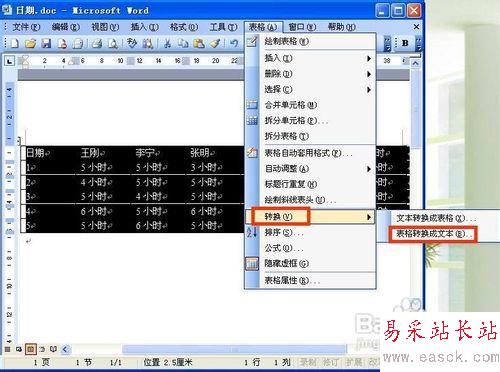
Task: Switch to Outline view icon
Action: click(42, 349)
